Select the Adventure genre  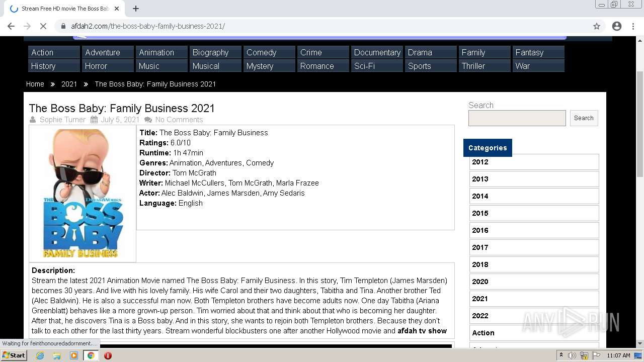click(x=108, y=52)
